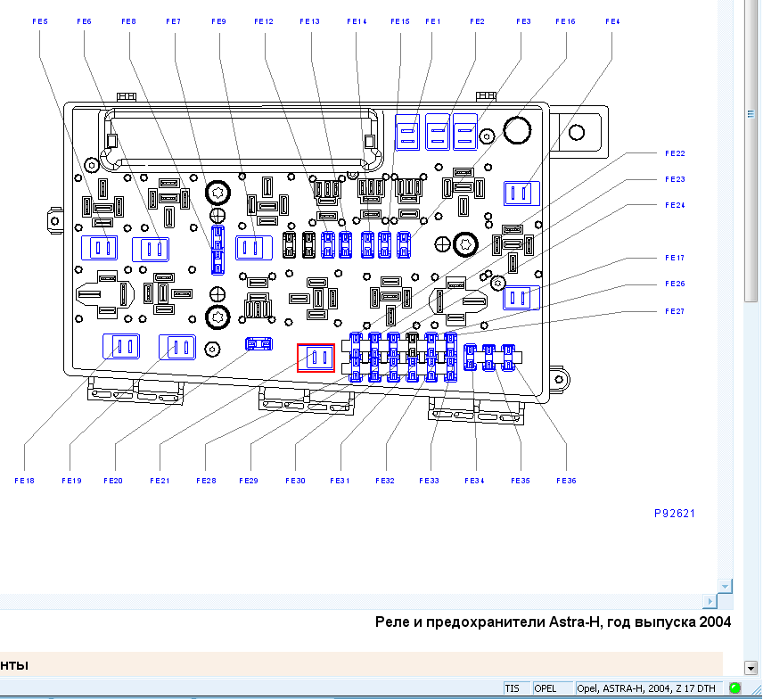Select the red-highlighted fuse in the diagram
Image resolution: width=763 pixels, height=700 pixels.
coord(316,358)
